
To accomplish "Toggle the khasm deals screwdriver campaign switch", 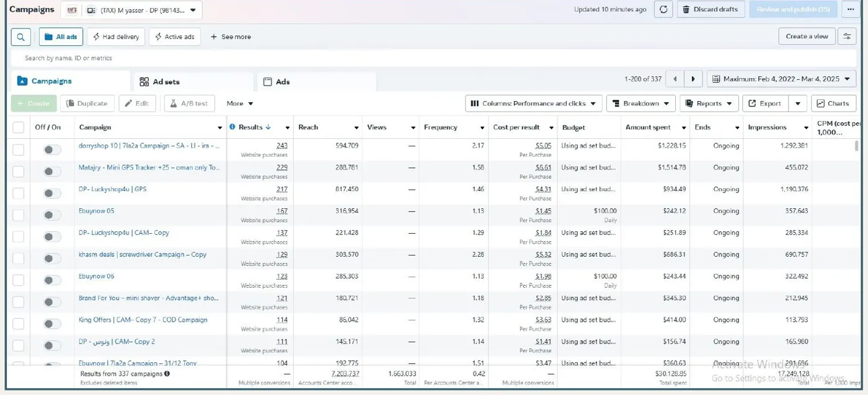I will click(x=52, y=258).
